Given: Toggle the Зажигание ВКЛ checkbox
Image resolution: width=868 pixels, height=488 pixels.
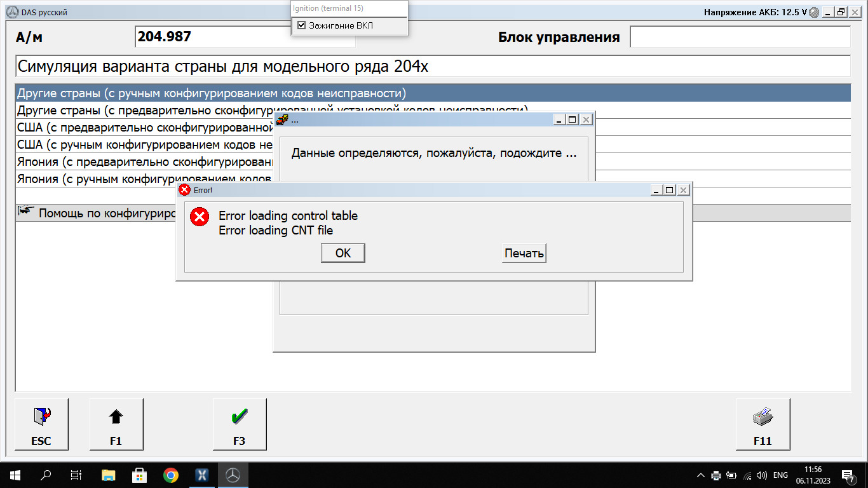Looking at the screenshot, I should point(302,25).
